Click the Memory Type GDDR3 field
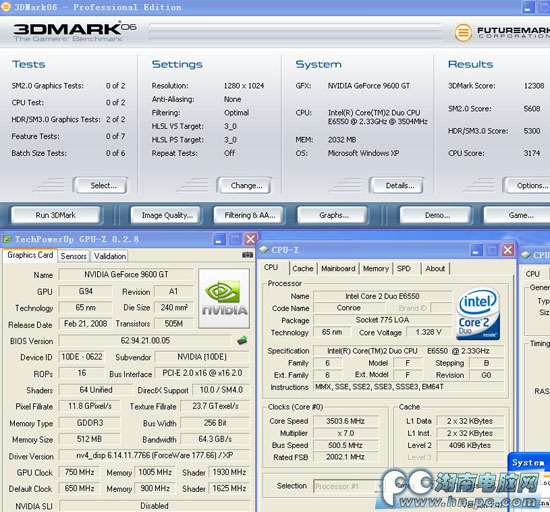550x512 pixels. (89, 423)
